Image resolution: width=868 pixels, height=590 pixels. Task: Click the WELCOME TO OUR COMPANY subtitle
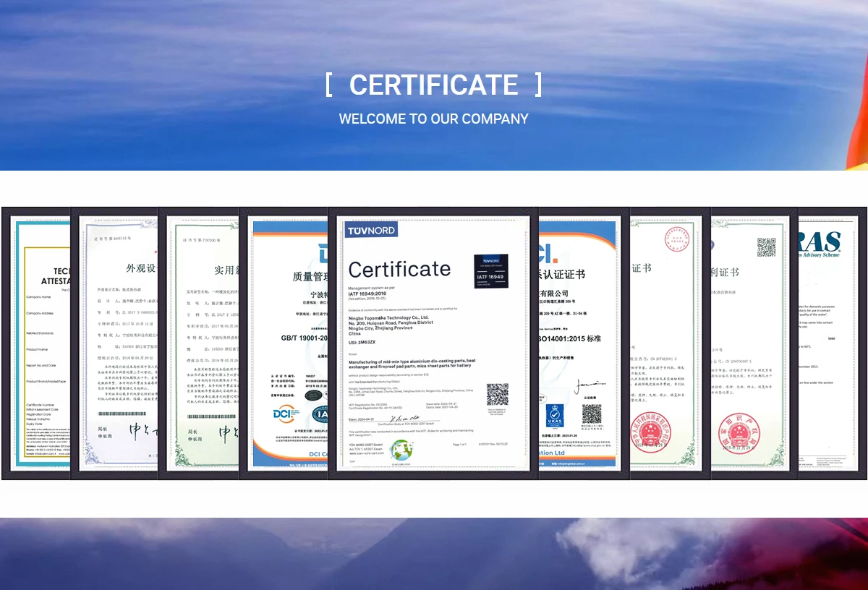click(433, 119)
